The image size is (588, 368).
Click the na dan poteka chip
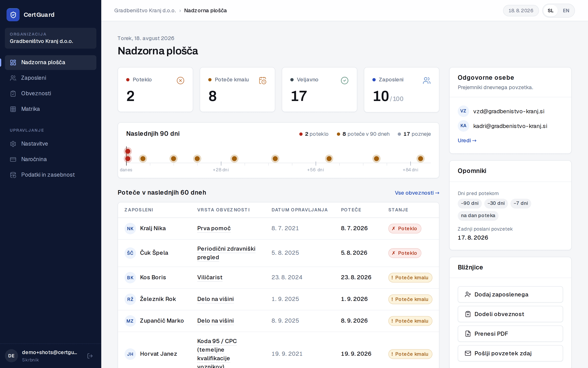pyautogui.click(x=478, y=216)
